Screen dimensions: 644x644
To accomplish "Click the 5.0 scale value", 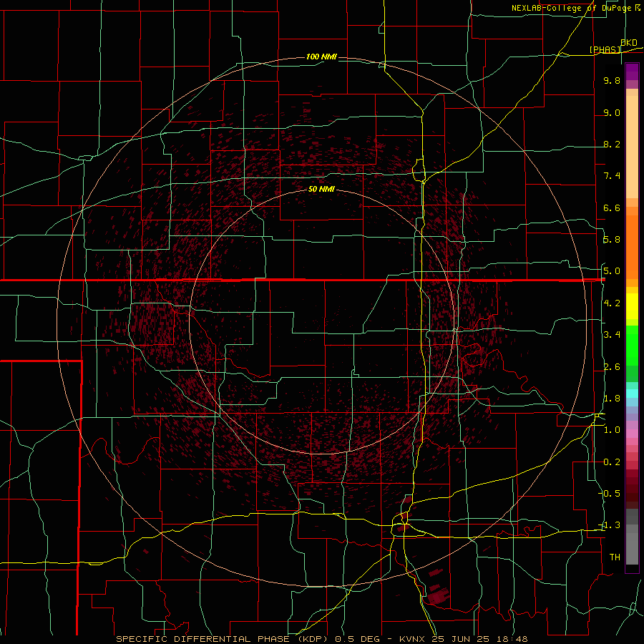I will 612,271.
